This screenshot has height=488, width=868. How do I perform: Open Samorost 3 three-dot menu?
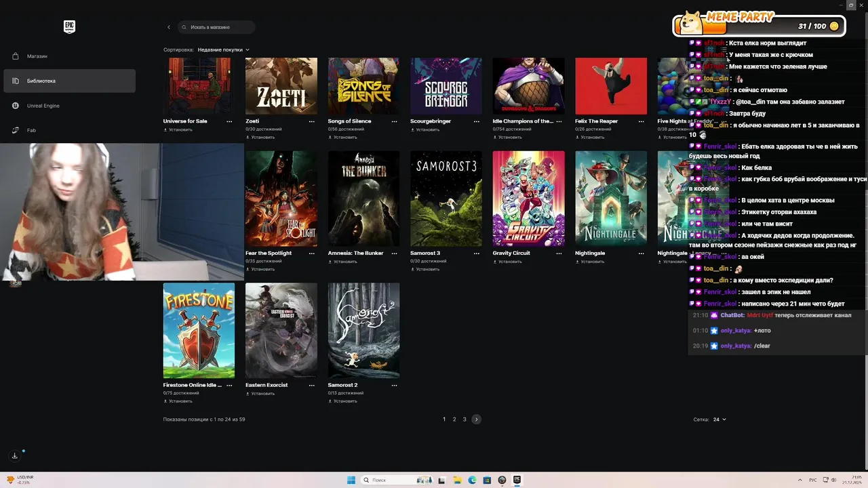pyautogui.click(x=477, y=253)
